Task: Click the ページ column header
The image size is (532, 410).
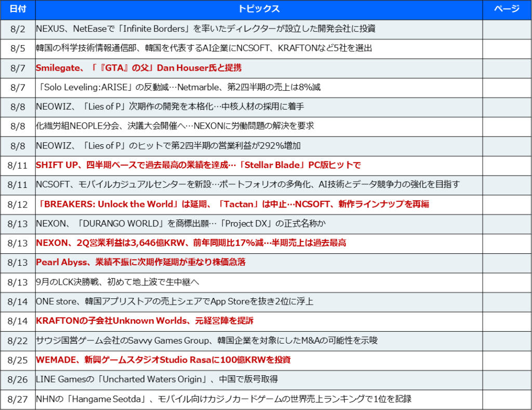Action: [x=507, y=9]
